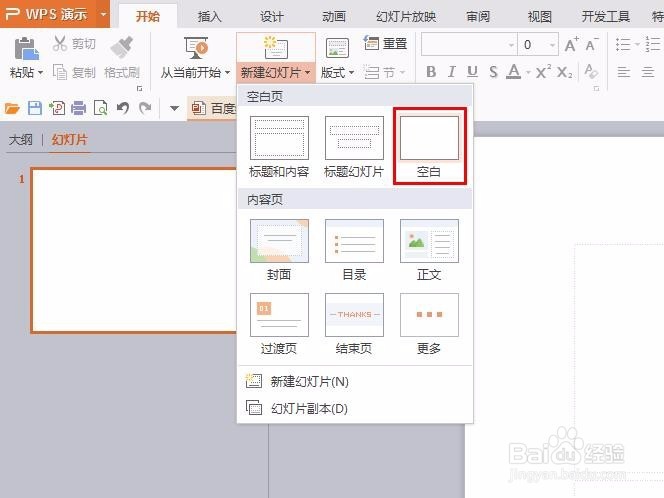This screenshot has width=664, height=498.
Task: Redo the last action
Action: (x=145, y=108)
